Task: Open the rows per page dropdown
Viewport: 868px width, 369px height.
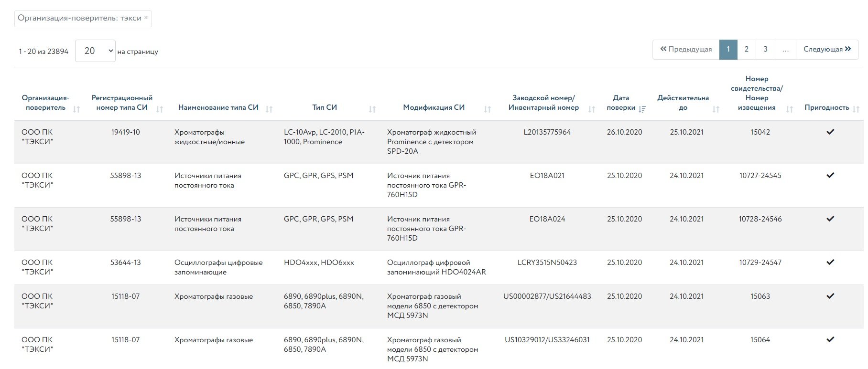Action: pos(95,51)
